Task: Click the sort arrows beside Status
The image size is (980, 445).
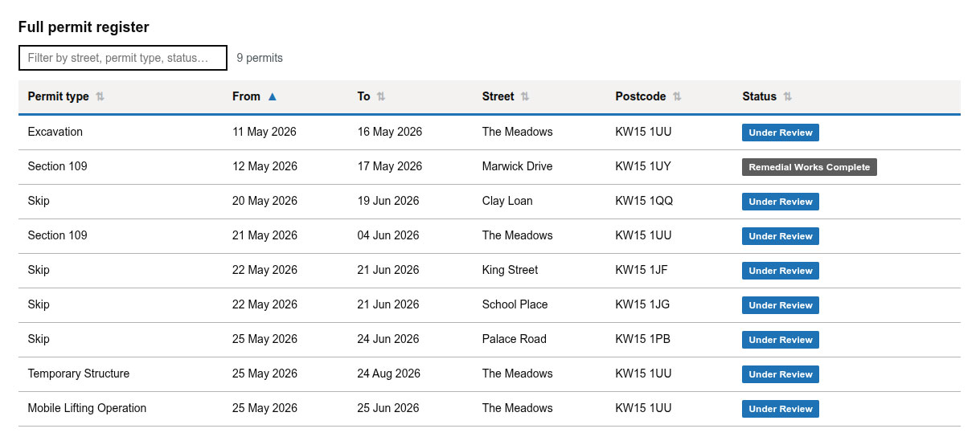Action: pos(788,96)
